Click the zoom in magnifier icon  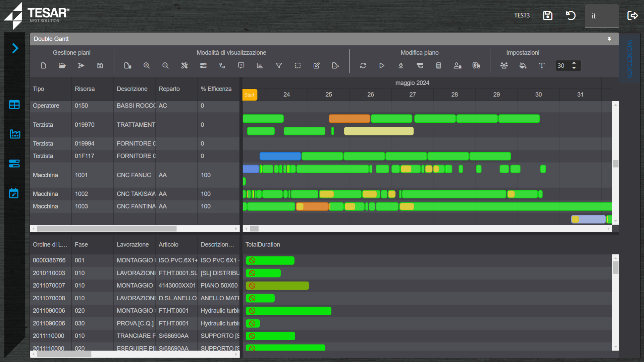pos(147,66)
